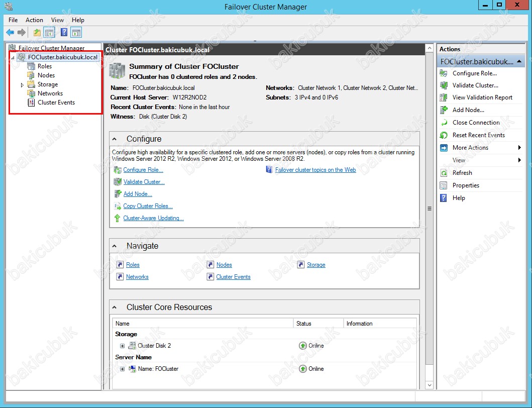
Task: Click the blue Help toolbar icon
Action: pyautogui.click(x=64, y=33)
